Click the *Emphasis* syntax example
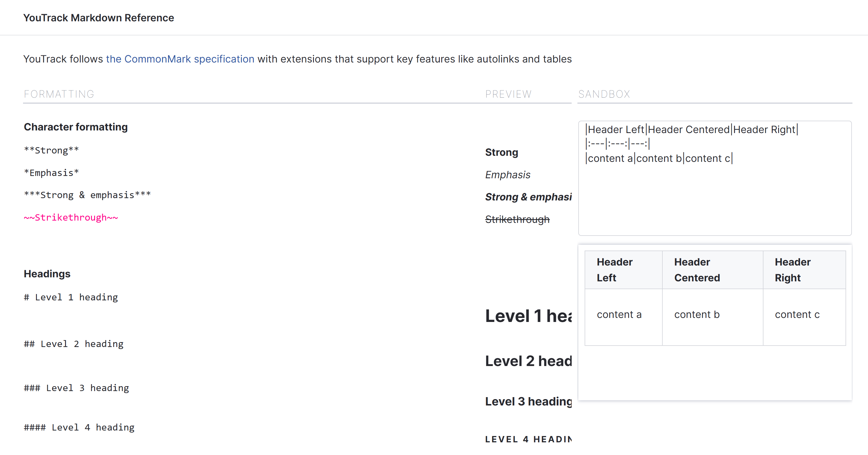This screenshot has width=868, height=455. [x=51, y=173]
